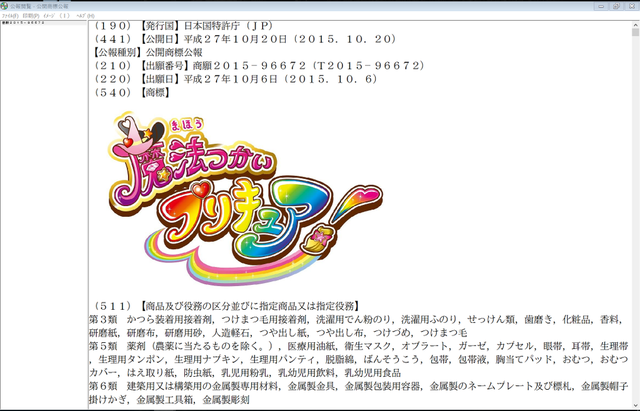Image resolution: width=640 pixels, height=411 pixels.
Task: Open the 印刷(P) menu
Action: click(31, 16)
